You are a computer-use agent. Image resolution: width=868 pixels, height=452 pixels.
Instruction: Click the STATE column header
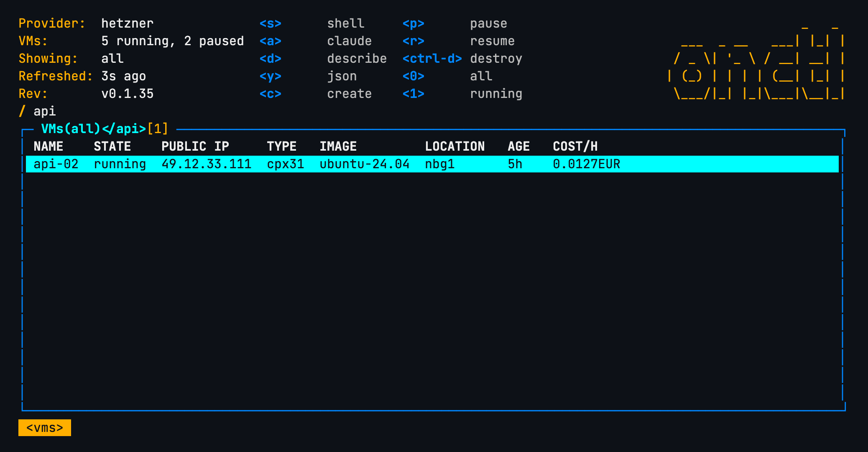tap(112, 146)
